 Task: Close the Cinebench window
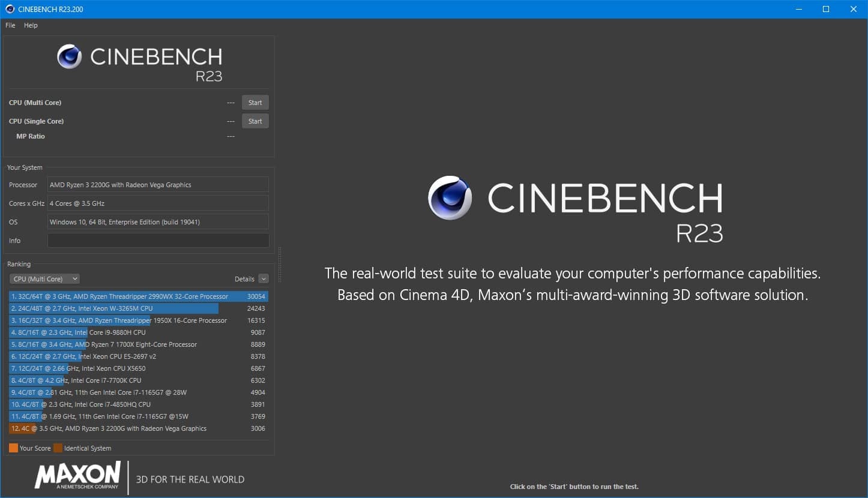tap(854, 9)
